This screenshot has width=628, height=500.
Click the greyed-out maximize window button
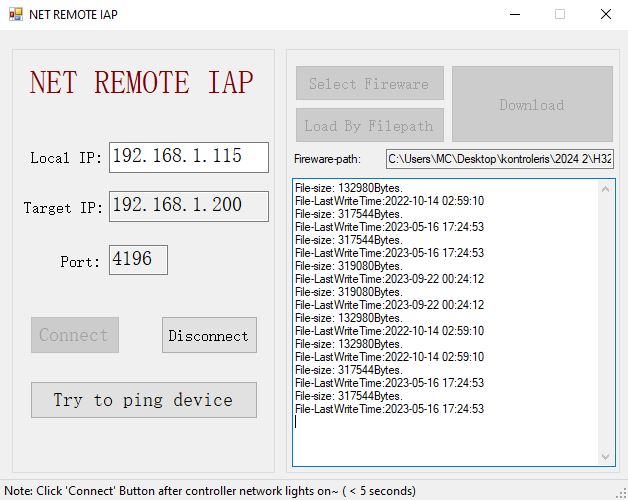(559, 15)
